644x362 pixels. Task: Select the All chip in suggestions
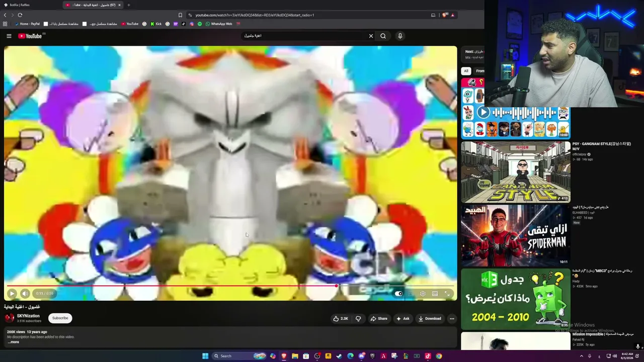point(466,71)
